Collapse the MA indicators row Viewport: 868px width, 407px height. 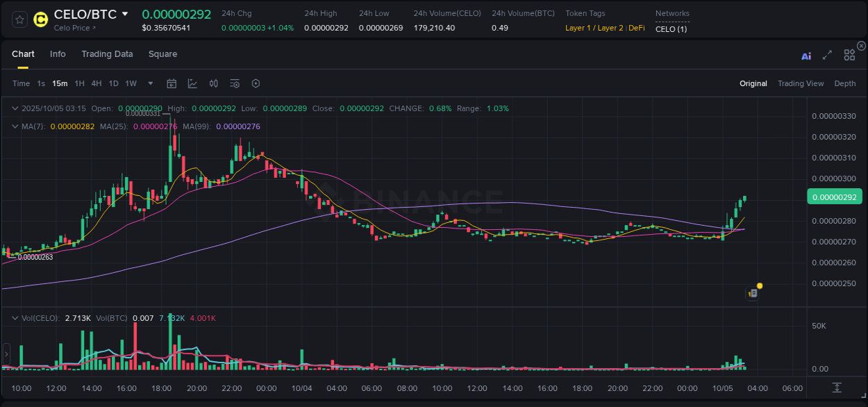click(x=14, y=126)
